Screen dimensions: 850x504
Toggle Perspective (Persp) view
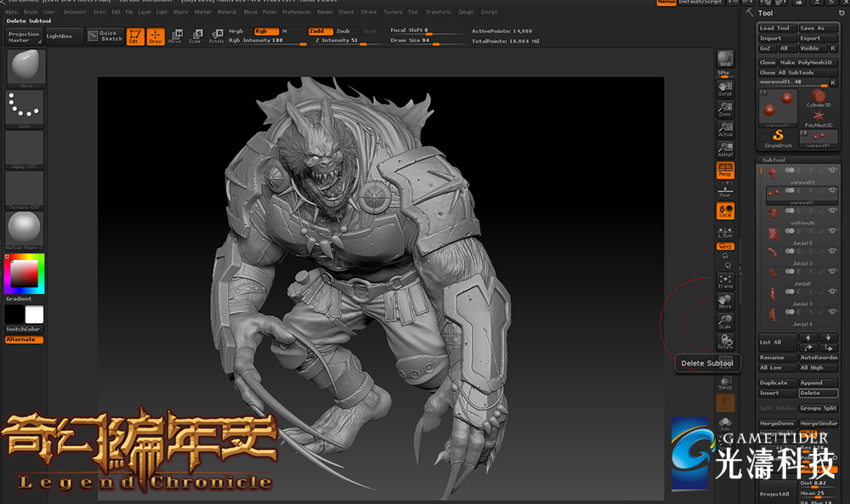click(725, 170)
